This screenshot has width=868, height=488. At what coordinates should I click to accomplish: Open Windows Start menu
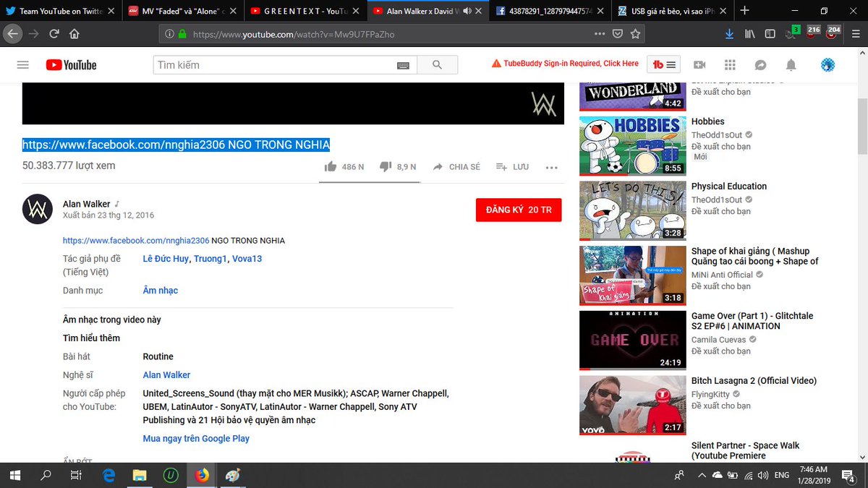pyautogui.click(x=14, y=475)
